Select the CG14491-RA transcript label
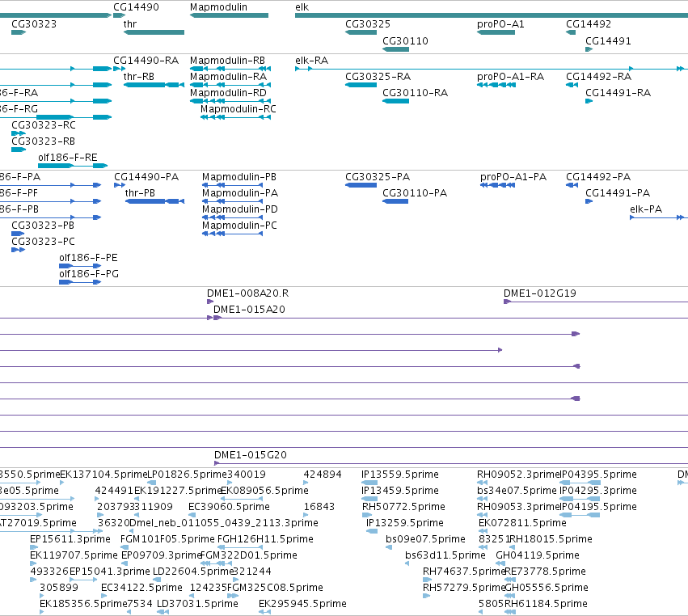688x616 pixels. coord(618,93)
